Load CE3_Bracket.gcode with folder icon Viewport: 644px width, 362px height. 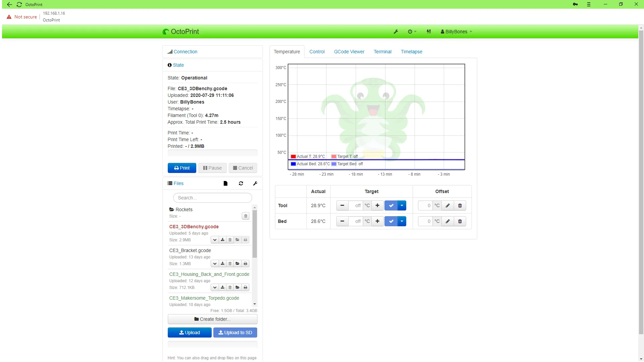pyautogui.click(x=237, y=263)
